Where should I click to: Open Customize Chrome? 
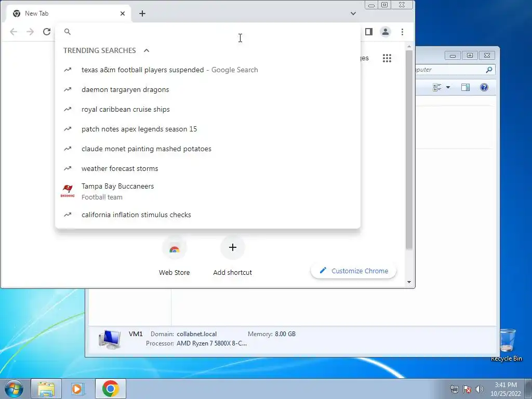353,271
